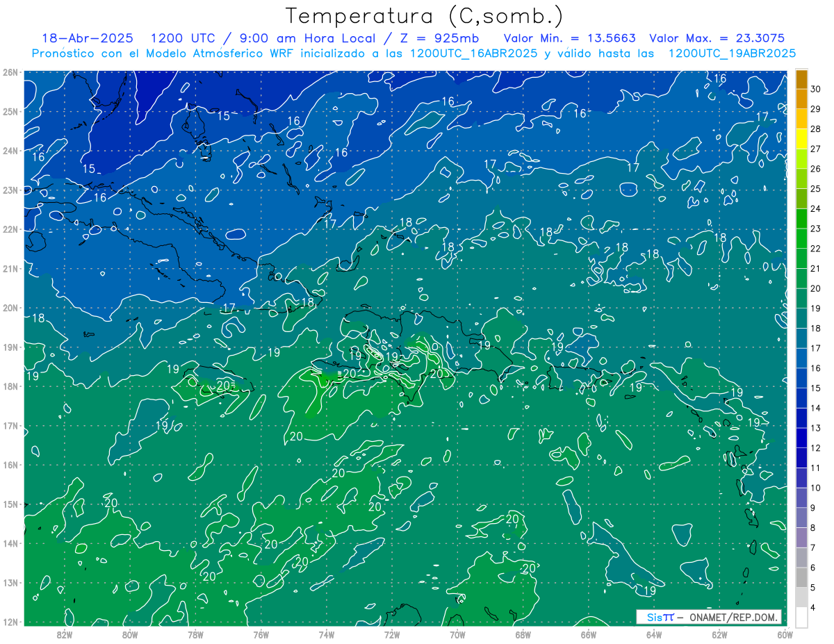Click the '72W' longitude label

[x=392, y=634]
